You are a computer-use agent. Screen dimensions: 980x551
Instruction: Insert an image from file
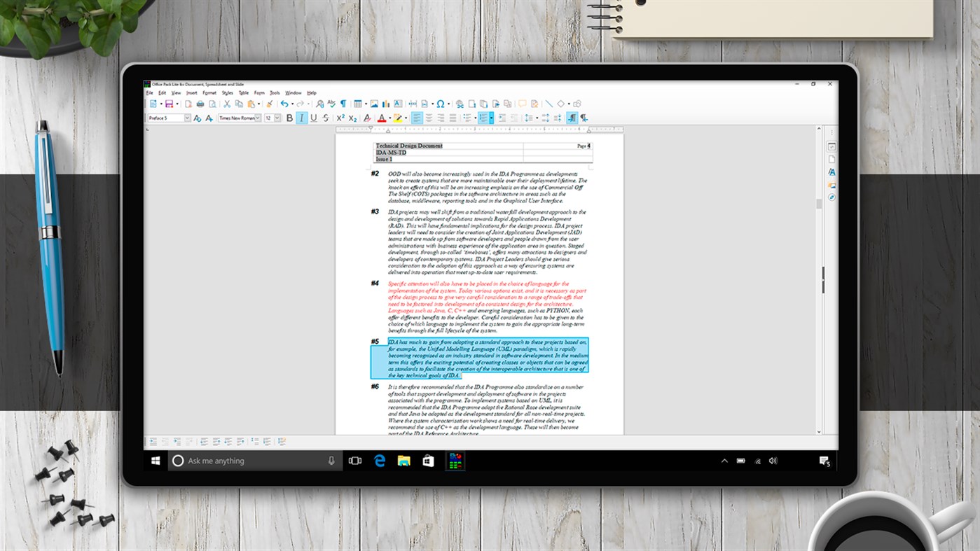coord(375,103)
